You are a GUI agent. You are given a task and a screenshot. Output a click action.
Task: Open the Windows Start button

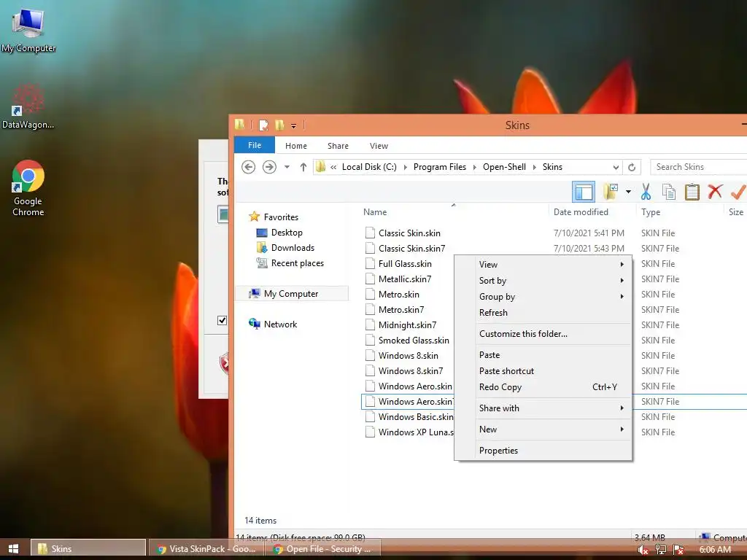coord(13,548)
